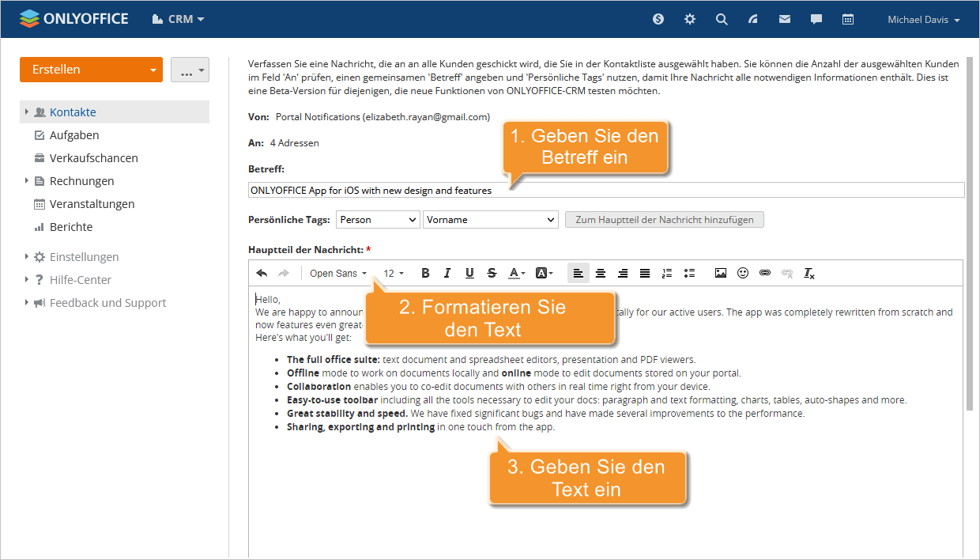Open the Erstellen dropdown arrow
The height and width of the screenshot is (560, 980).
[153, 70]
